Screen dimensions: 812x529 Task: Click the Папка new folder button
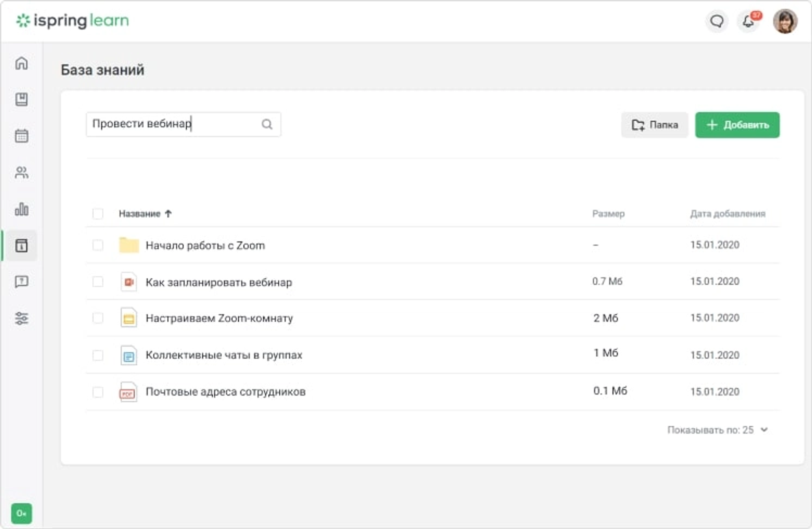pyautogui.click(x=654, y=125)
